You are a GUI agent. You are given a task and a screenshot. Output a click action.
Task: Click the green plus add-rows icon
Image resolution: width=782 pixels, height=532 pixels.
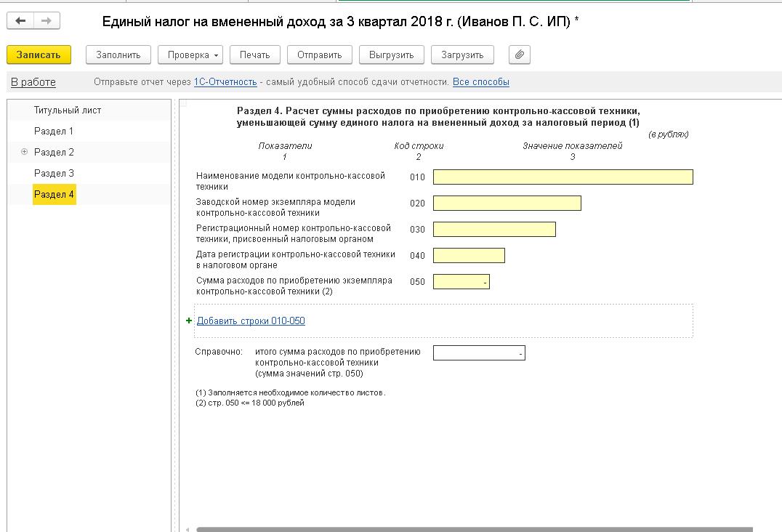[190, 321]
